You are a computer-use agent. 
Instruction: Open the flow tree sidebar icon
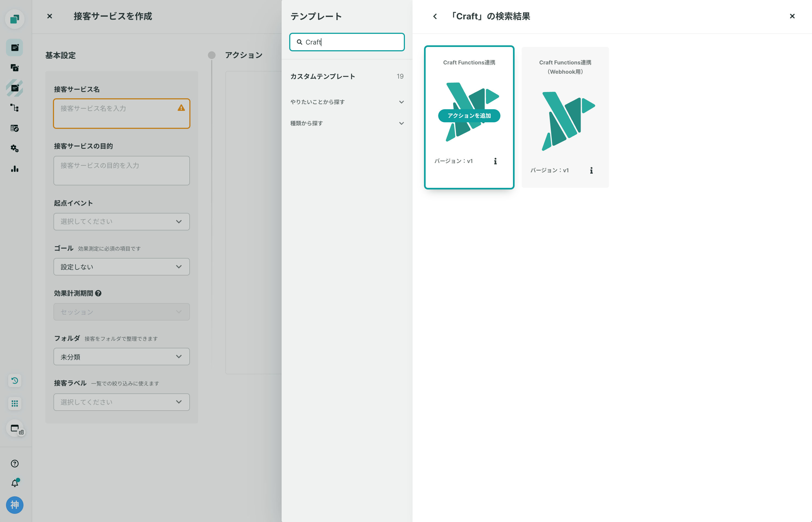tap(14, 108)
